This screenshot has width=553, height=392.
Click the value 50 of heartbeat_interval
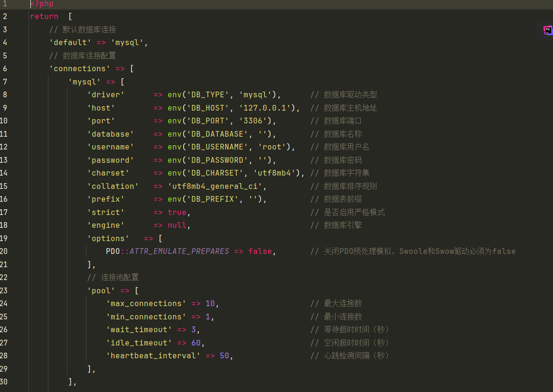tap(225, 355)
